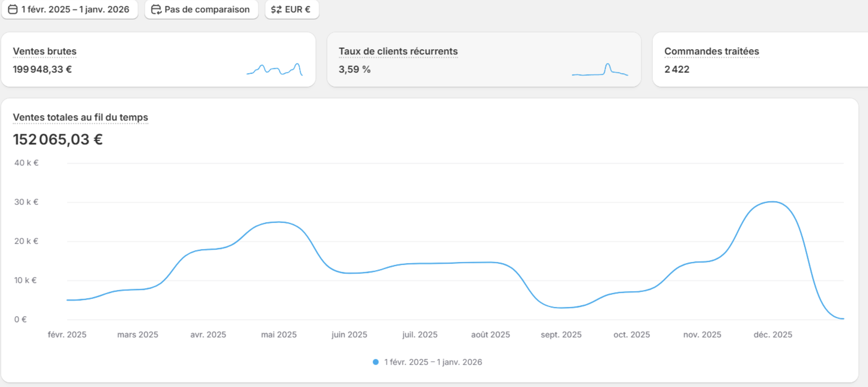Toggle the blue legend dot series

pos(376,362)
